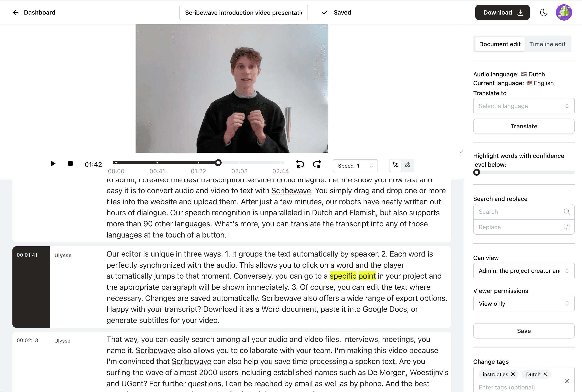
Task: Click the user avatar icon top right
Action: point(564,12)
